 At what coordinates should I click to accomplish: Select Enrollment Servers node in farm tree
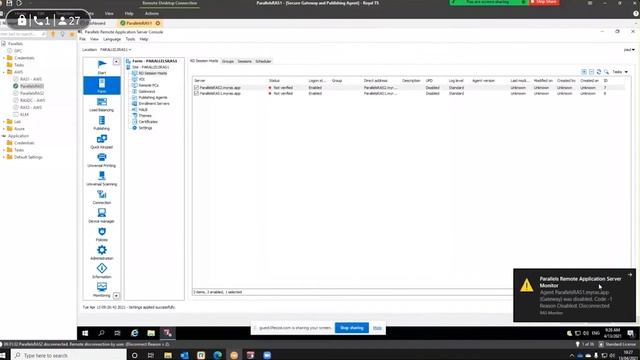(154, 104)
